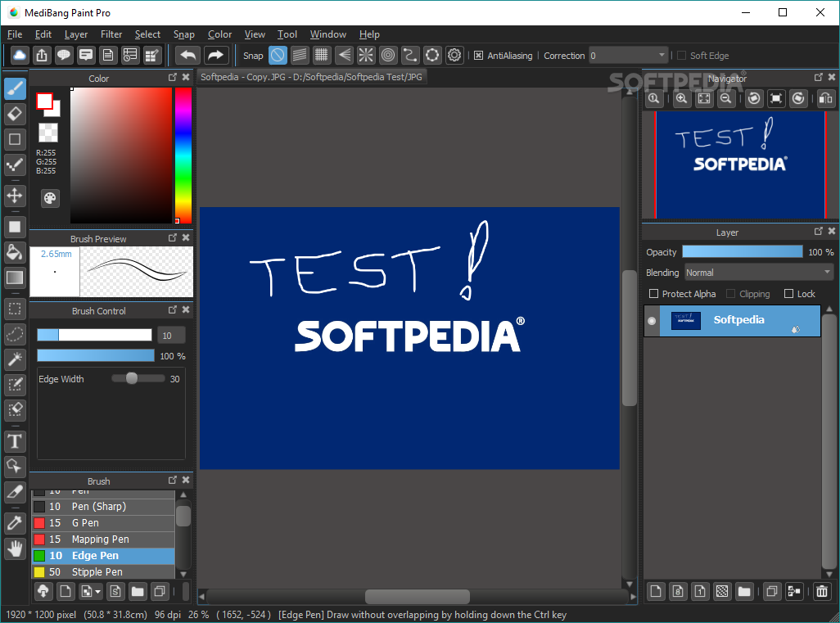840x623 pixels.
Task: Select the Dot tool
Action: [x=15, y=165]
